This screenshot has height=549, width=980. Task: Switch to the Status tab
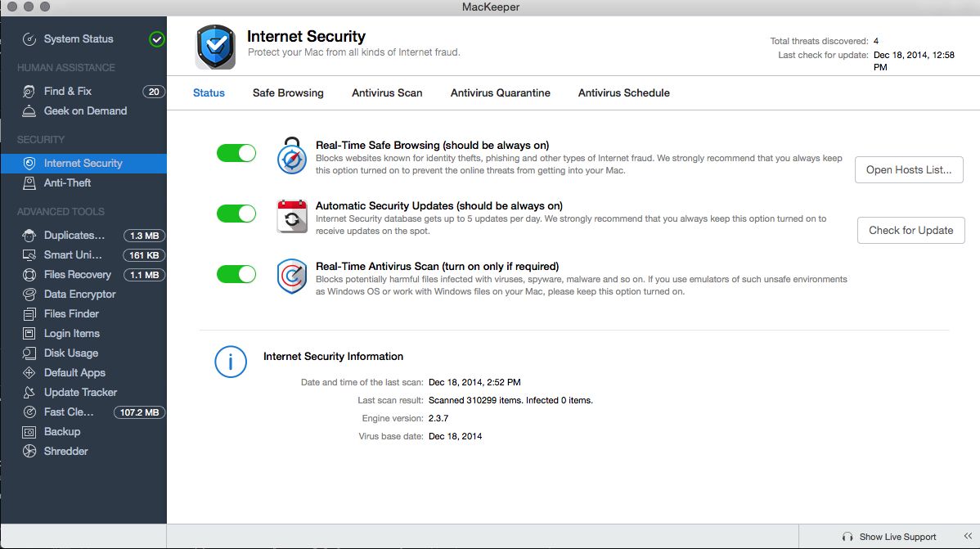click(x=209, y=93)
